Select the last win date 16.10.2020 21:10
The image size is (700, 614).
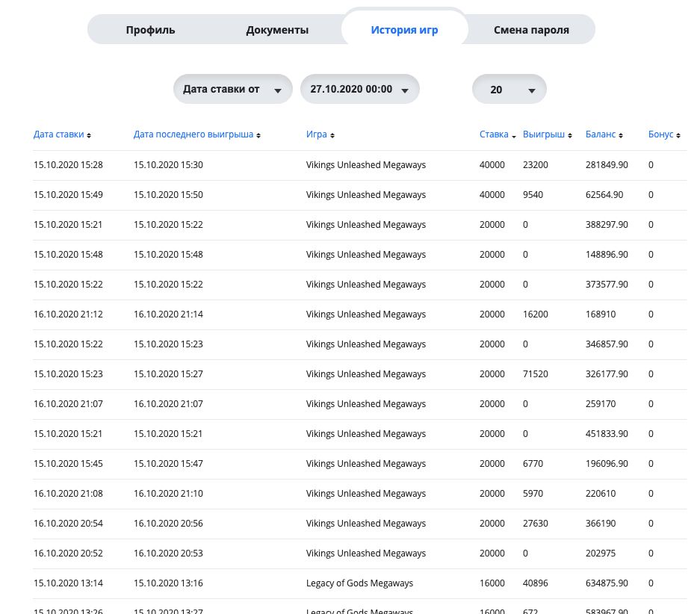pos(168,494)
